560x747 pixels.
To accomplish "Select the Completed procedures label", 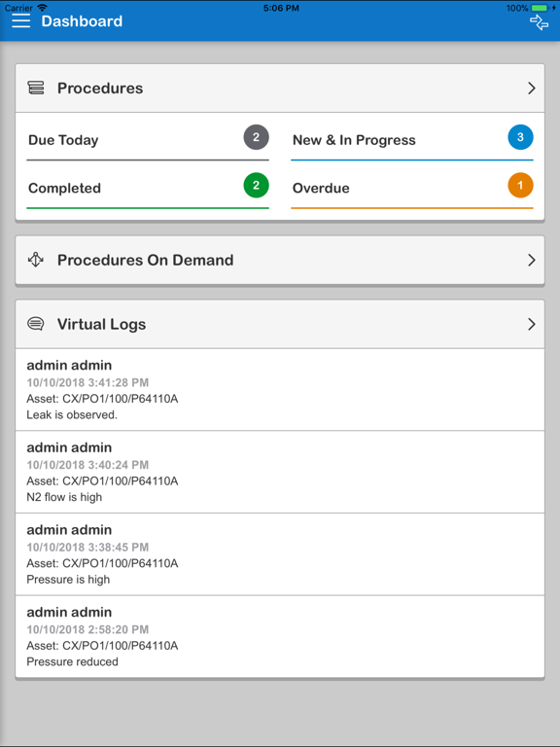I will pos(64,188).
